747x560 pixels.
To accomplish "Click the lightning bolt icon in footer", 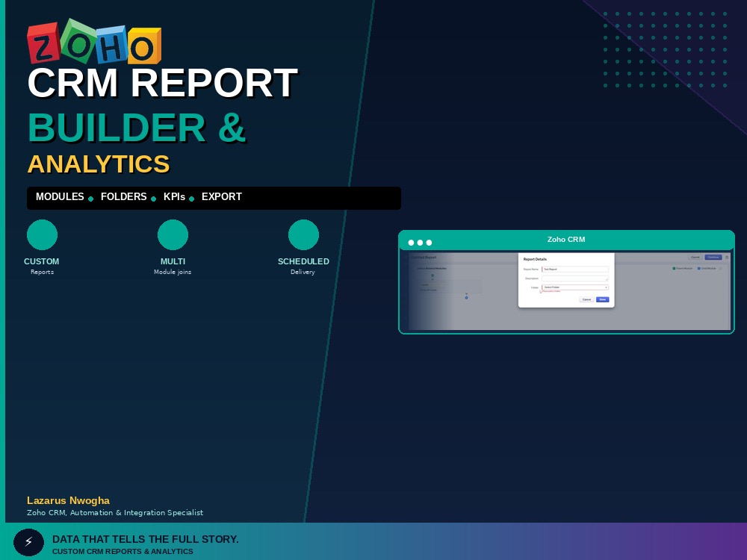I will pyautogui.click(x=28, y=542).
